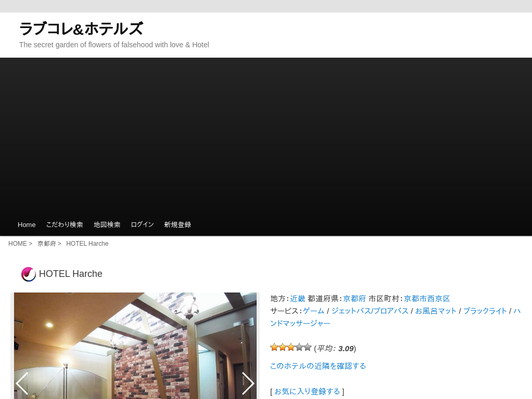The image size is (532, 399).
Task: Click お気に入り登録する favorite link
Action: click(x=307, y=392)
